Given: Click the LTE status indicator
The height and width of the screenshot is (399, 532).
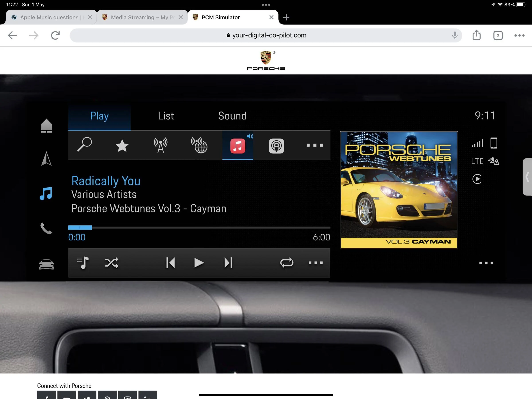Looking at the screenshot, I should pos(477,161).
